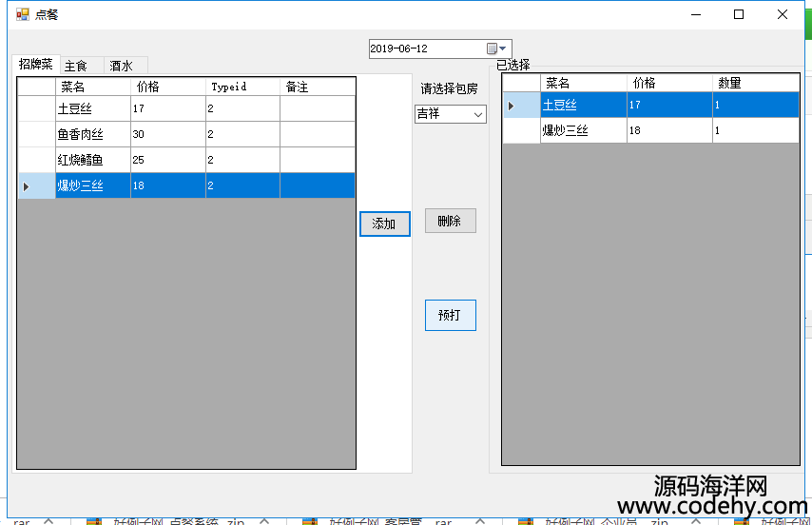Select 爆炒三丝 in the 已选择 grid
Viewport: 812px width, 525px height.
point(584,130)
